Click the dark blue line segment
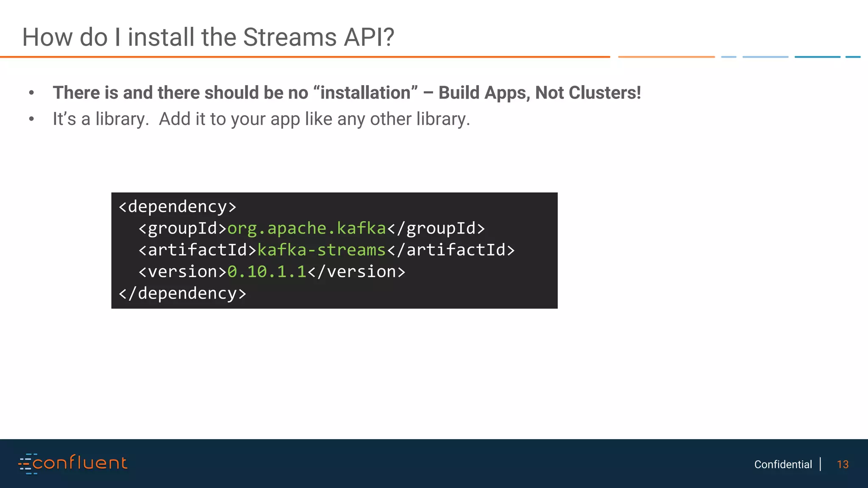 coord(817,57)
